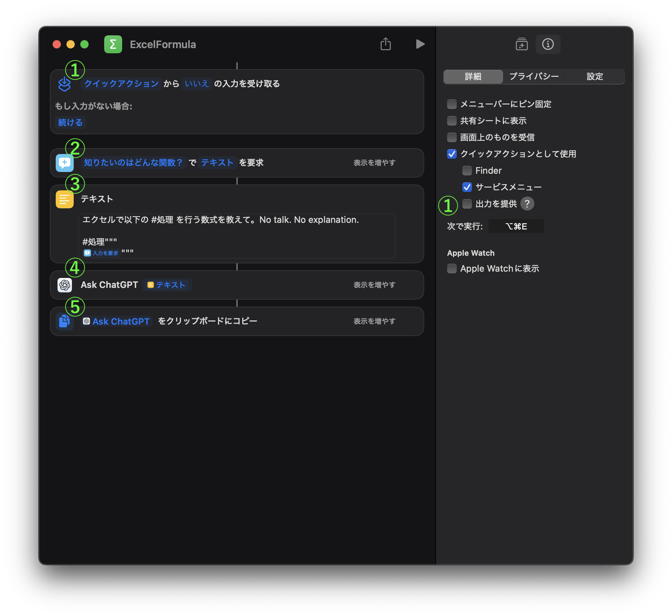Click the いいえ input type token
672x616 pixels.
(x=197, y=84)
